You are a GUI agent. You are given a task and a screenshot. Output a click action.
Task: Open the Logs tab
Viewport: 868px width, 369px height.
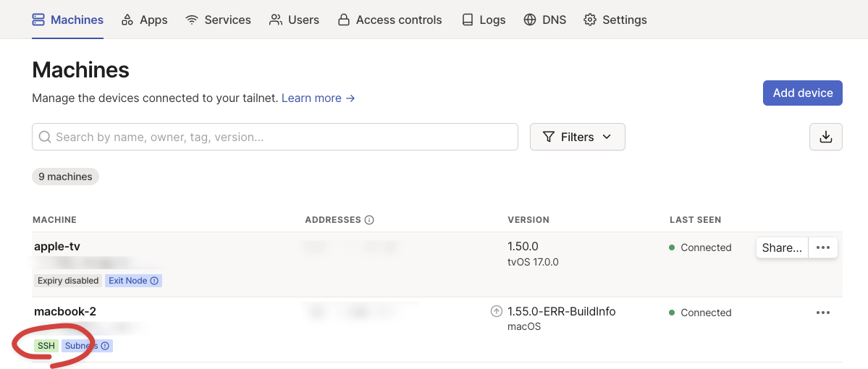[x=484, y=20]
